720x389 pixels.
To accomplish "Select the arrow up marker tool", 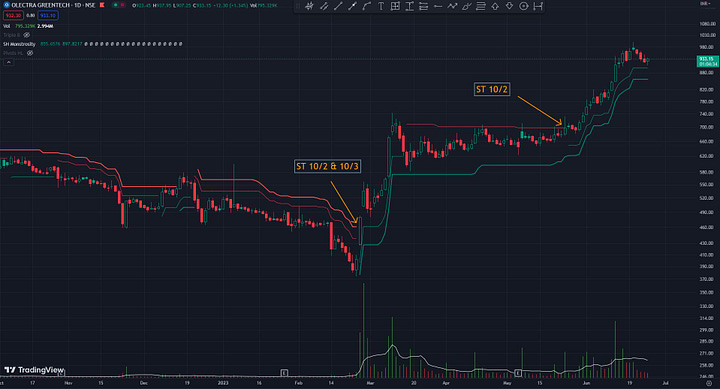I will pos(495,6).
